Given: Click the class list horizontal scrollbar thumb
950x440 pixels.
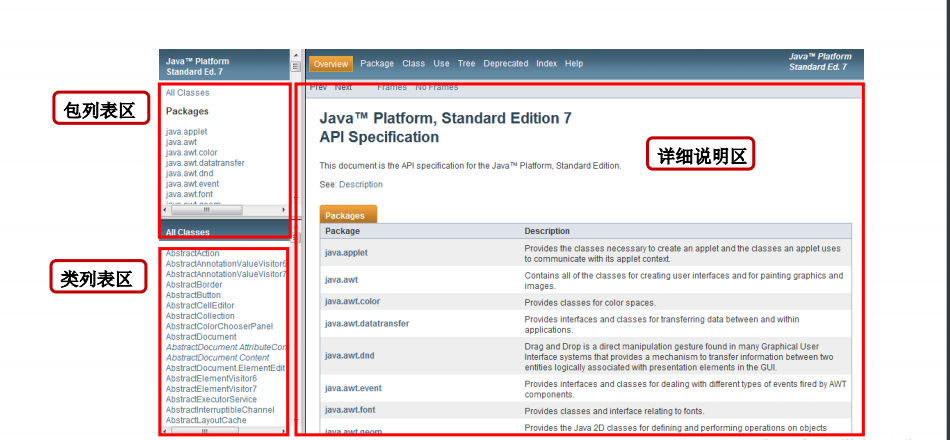Looking at the screenshot, I should pyautogui.click(x=206, y=430).
